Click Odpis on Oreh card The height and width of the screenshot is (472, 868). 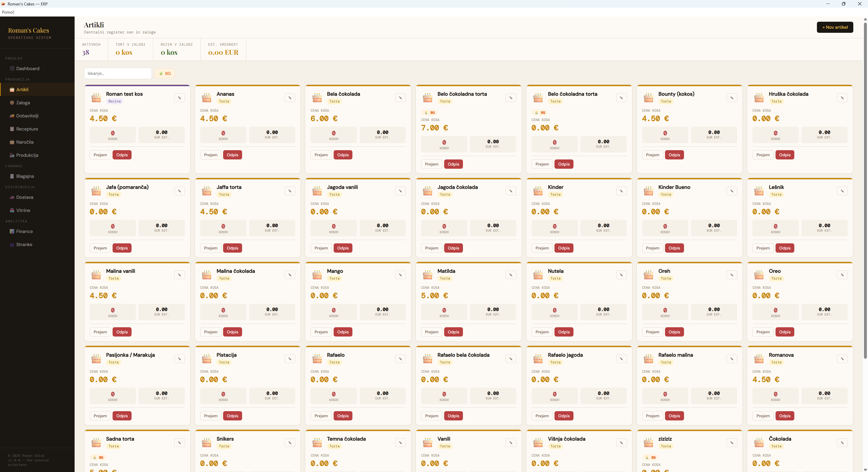(x=674, y=332)
